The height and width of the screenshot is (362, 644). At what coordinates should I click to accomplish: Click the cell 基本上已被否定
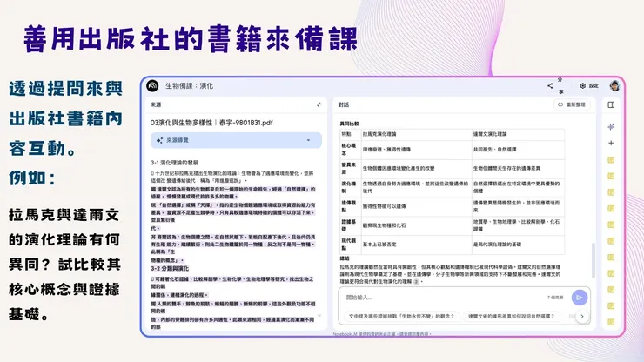pos(379,245)
